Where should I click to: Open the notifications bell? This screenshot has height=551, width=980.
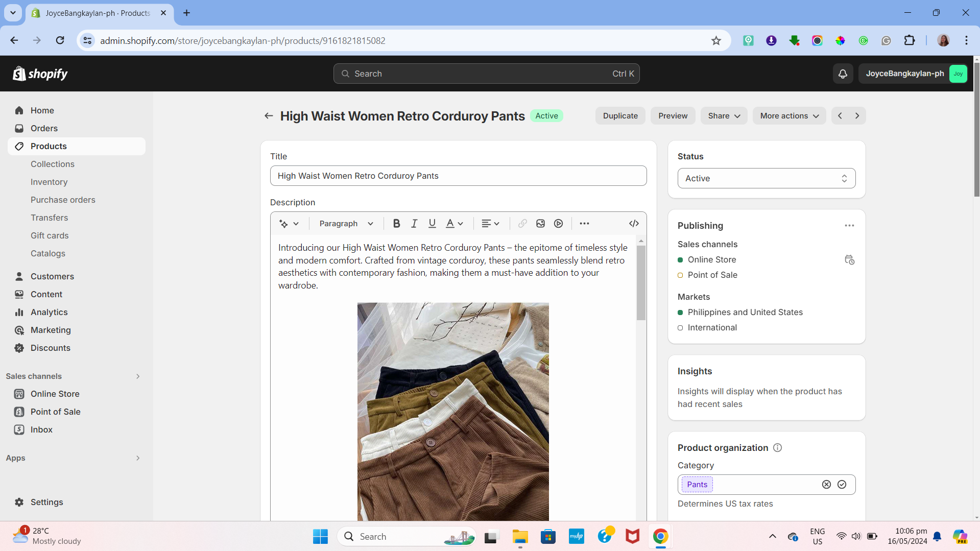coord(843,74)
